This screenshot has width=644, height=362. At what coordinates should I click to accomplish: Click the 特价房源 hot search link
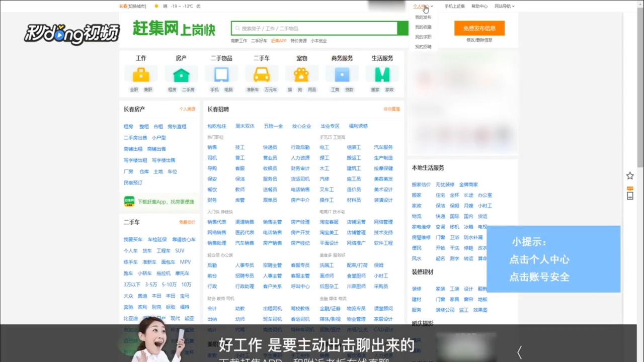click(298, 41)
